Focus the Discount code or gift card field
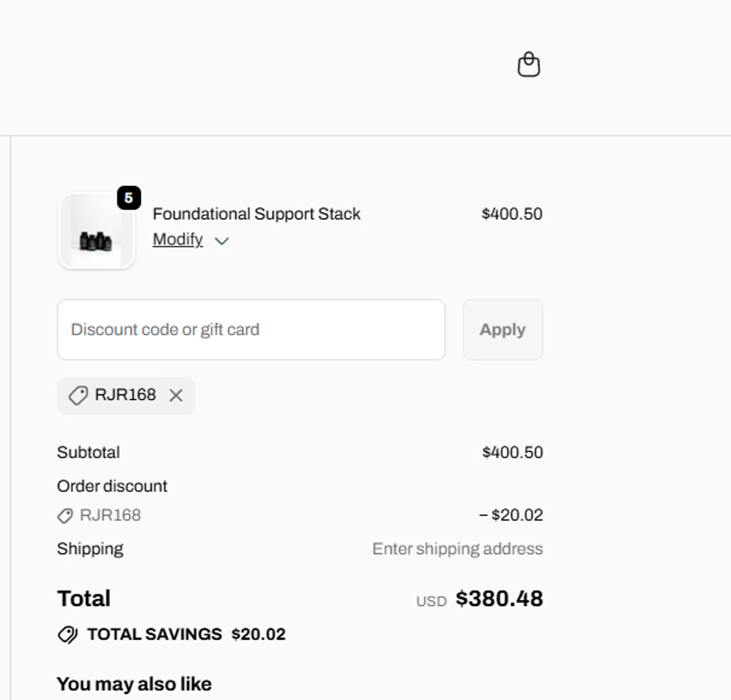 tap(251, 330)
